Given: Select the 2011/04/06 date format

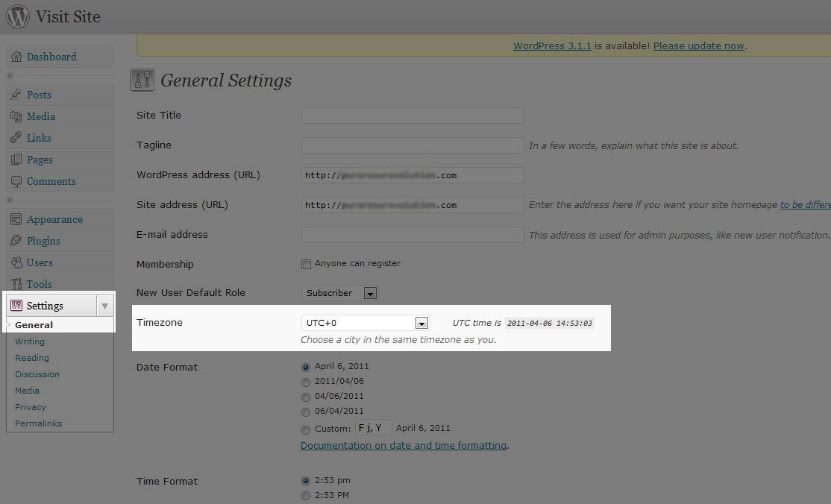Looking at the screenshot, I should (306, 382).
